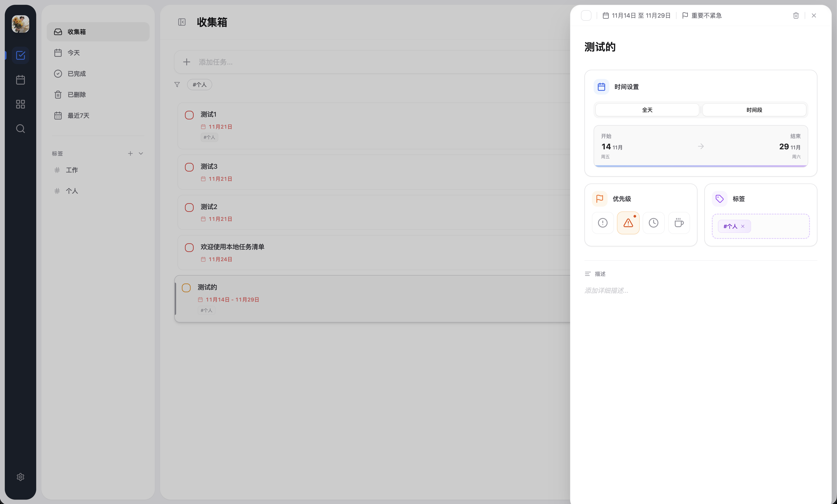Select the coffee cup low-priority icon

tap(679, 223)
